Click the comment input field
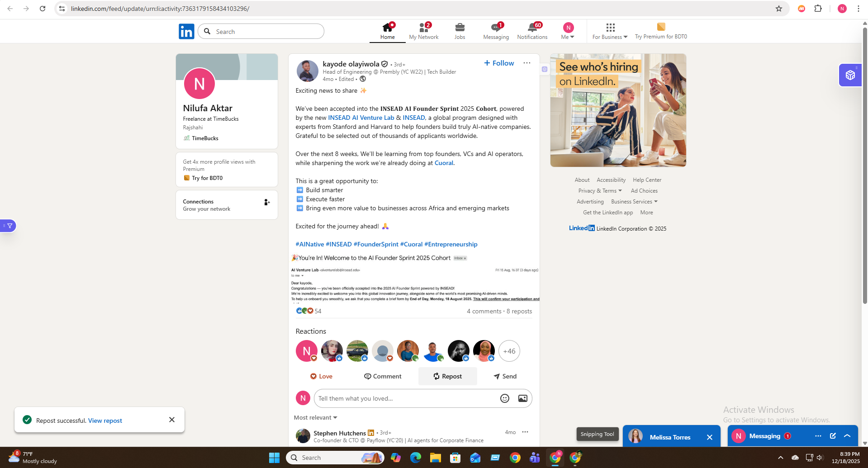 tap(405, 398)
